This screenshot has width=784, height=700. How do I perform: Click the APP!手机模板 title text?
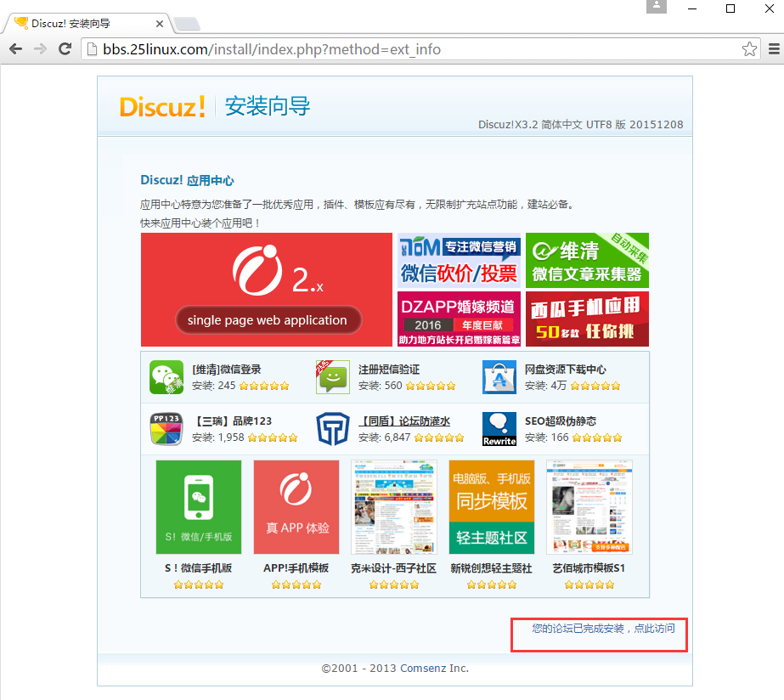pos(296,568)
